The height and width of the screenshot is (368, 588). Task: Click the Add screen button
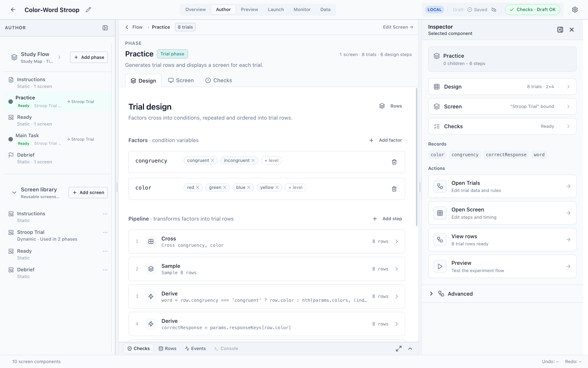88,193
